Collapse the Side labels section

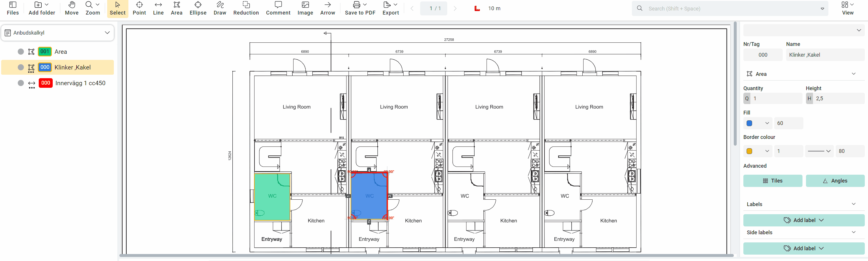tap(853, 232)
